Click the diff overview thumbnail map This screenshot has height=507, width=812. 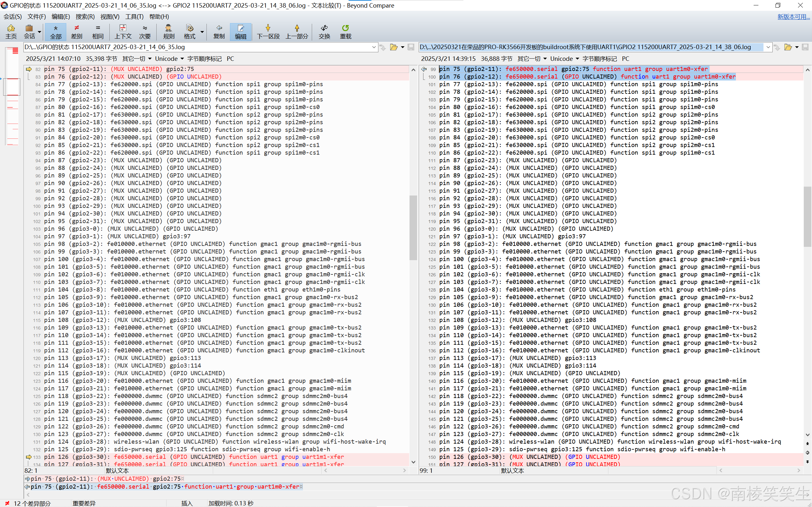click(12, 97)
